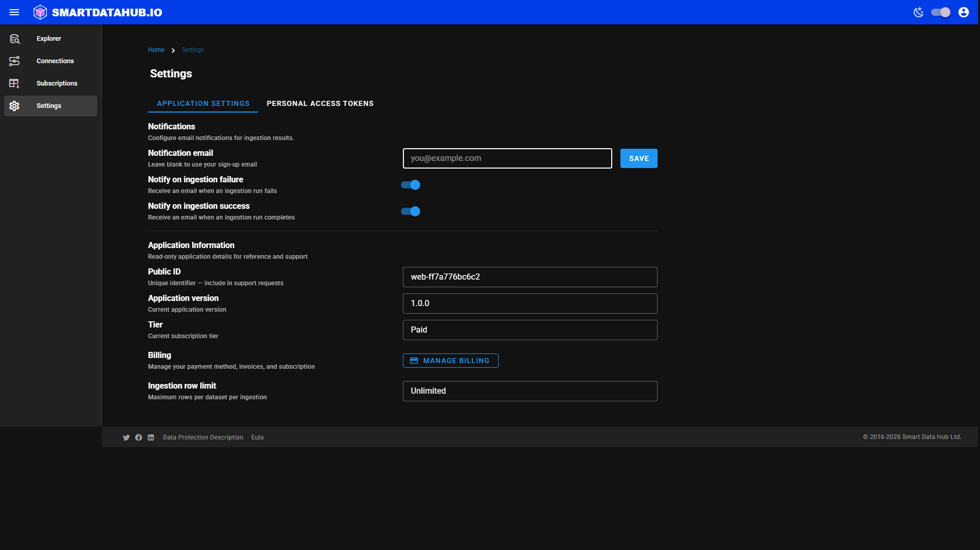Click the Connections sidebar icon

click(x=14, y=61)
